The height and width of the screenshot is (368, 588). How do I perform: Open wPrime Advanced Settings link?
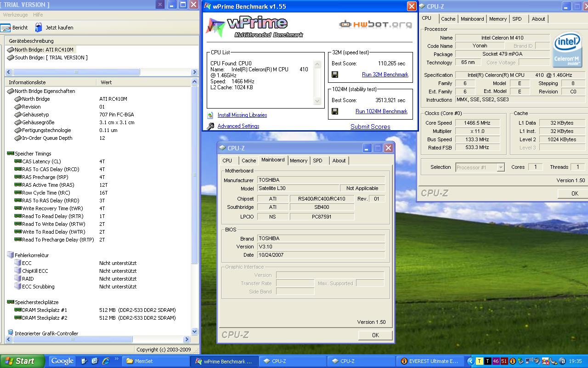pyautogui.click(x=238, y=126)
